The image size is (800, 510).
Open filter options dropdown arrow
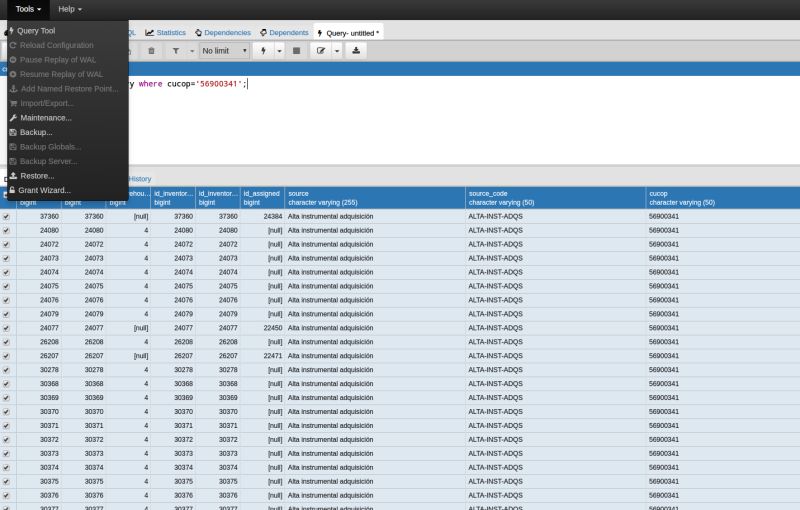coord(192,51)
